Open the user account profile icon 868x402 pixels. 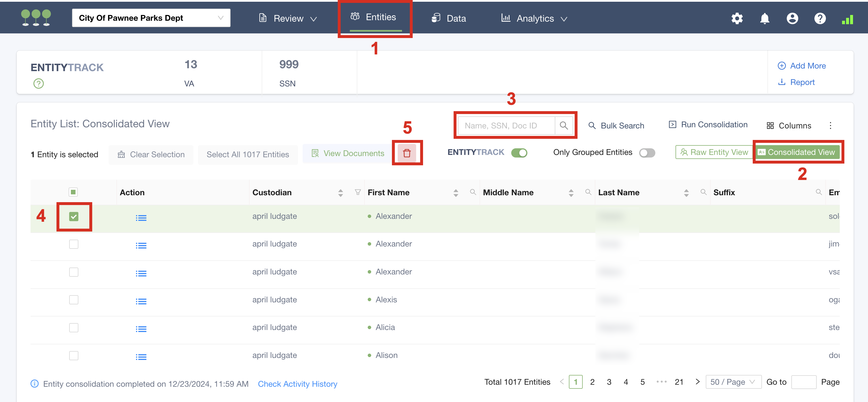[x=792, y=18]
